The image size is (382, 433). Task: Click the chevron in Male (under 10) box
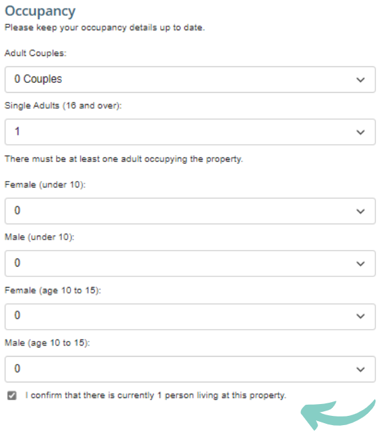point(360,264)
